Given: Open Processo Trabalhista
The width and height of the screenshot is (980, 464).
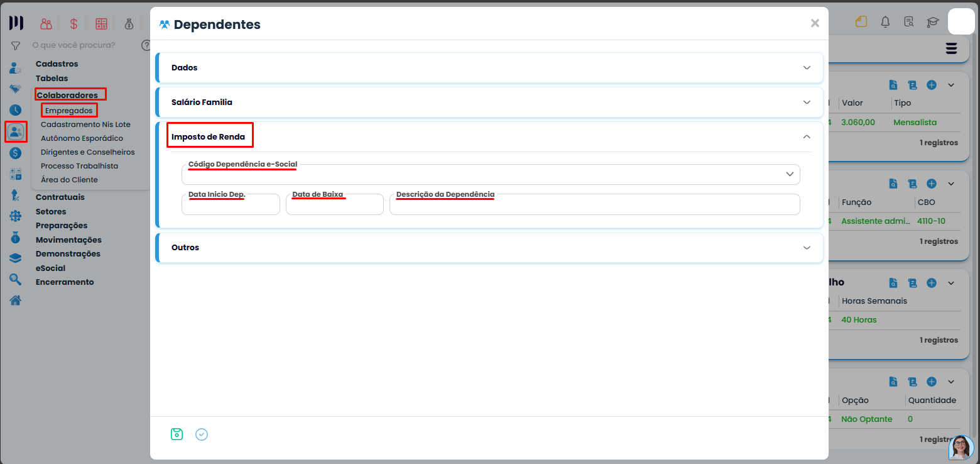Looking at the screenshot, I should click(x=79, y=166).
